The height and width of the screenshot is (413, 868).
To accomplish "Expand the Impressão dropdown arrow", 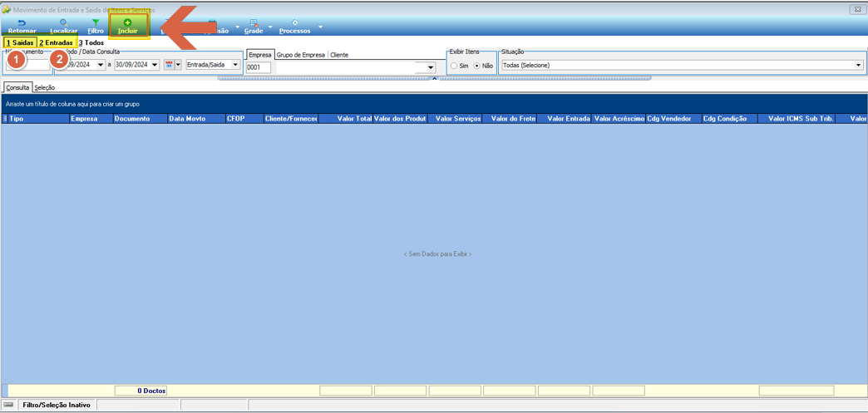I will tap(238, 27).
